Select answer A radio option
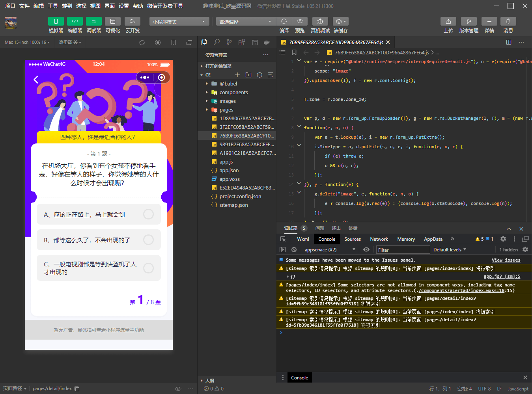 [x=148, y=214]
